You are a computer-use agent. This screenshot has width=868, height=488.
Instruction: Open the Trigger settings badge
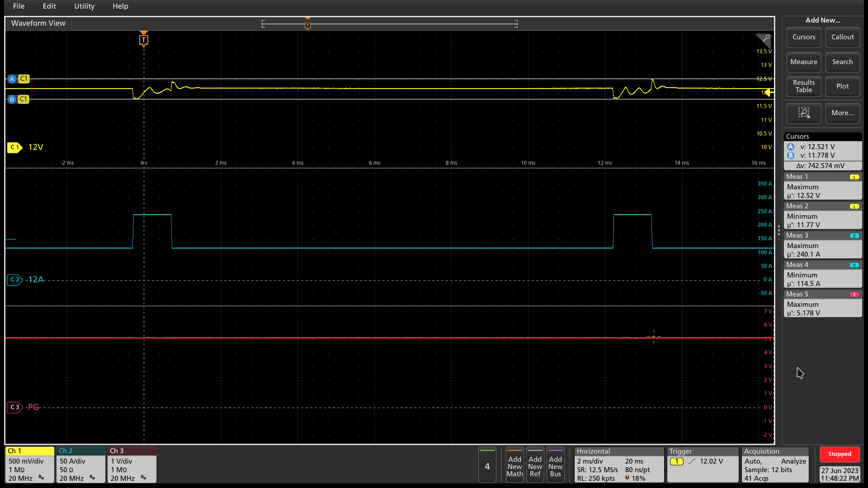702,465
